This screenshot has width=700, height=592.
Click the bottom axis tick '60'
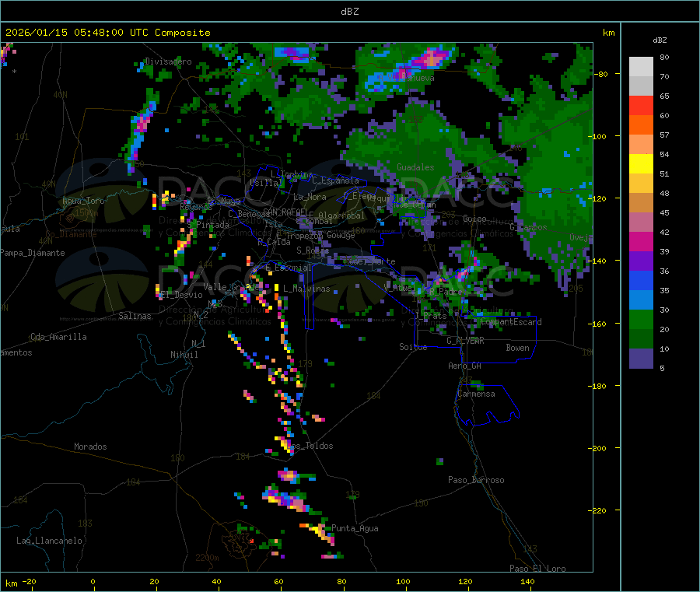point(278,581)
